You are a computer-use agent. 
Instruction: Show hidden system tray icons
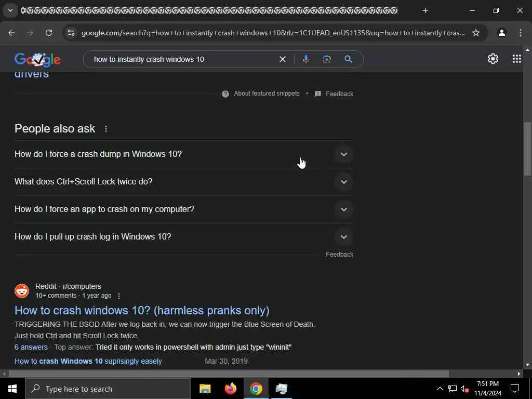point(440,389)
